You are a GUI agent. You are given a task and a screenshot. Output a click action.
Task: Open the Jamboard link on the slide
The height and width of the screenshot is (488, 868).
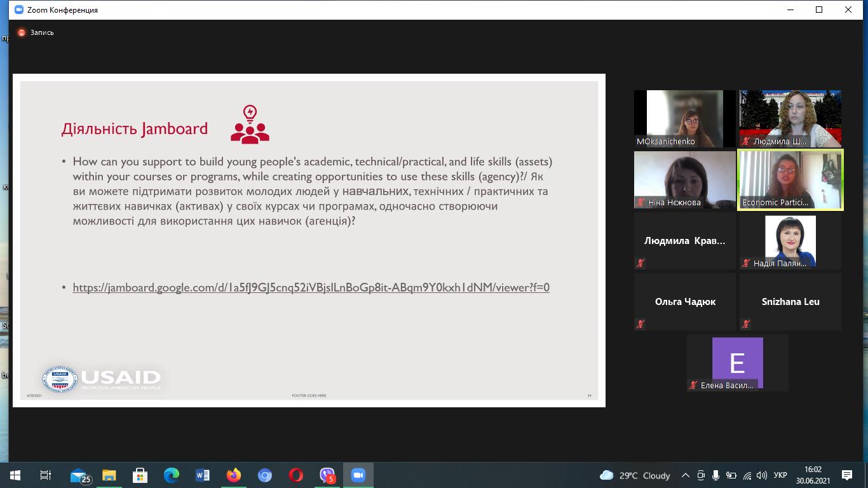click(x=311, y=288)
